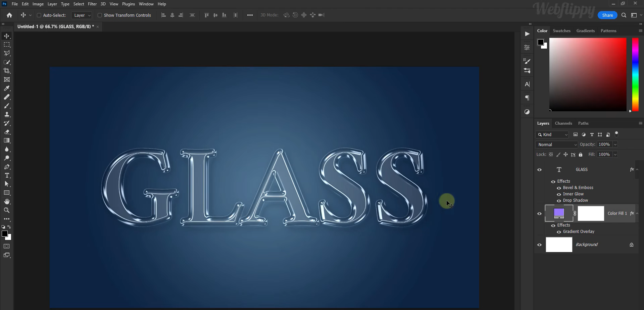This screenshot has width=644, height=310.
Task: Enable Show Transform Controls checkbox
Action: [x=100, y=15]
